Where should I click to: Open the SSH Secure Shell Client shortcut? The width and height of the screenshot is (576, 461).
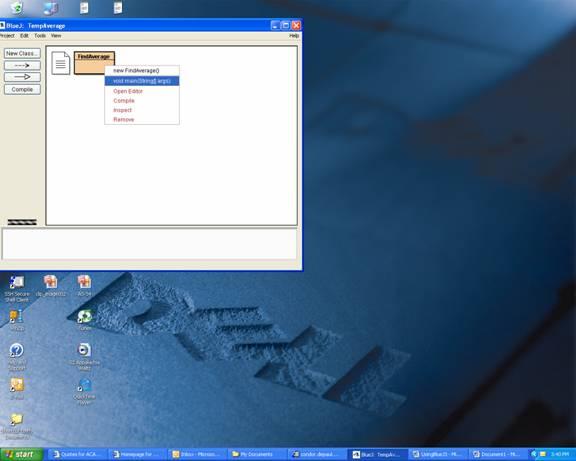17,288
